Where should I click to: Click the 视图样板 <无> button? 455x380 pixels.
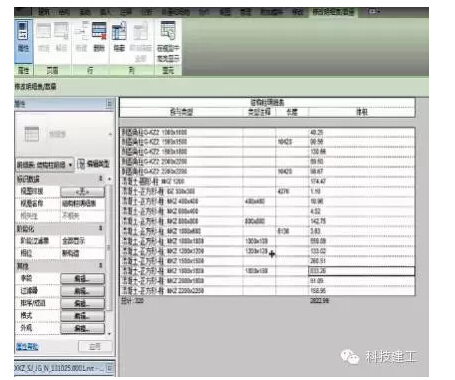click(x=82, y=191)
